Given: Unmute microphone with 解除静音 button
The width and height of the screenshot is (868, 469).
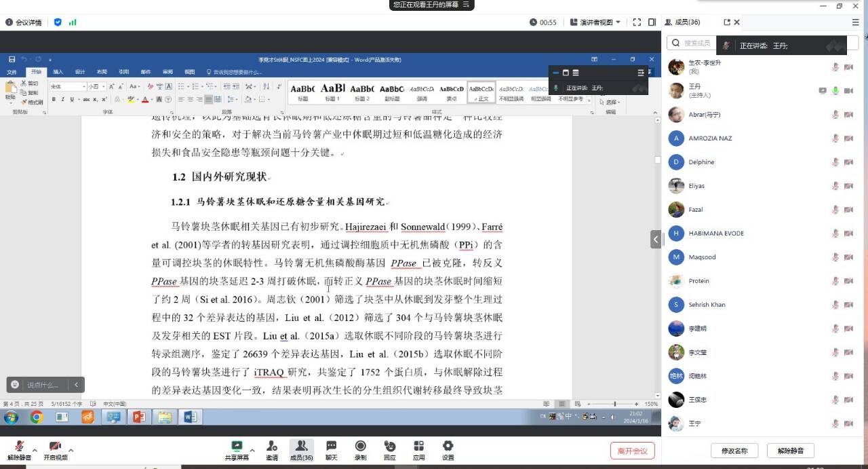Looking at the screenshot, I should point(19,449).
